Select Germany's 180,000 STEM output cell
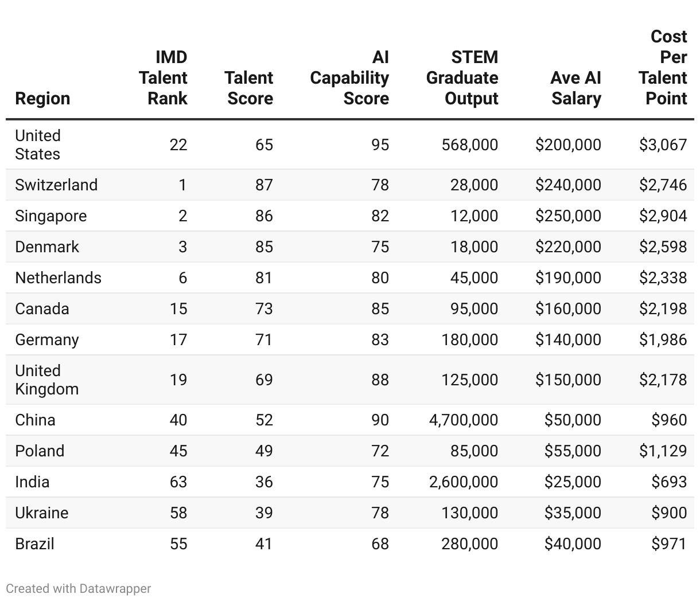Image resolution: width=700 pixels, height=602 pixels. pyautogui.click(x=469, y=339)
